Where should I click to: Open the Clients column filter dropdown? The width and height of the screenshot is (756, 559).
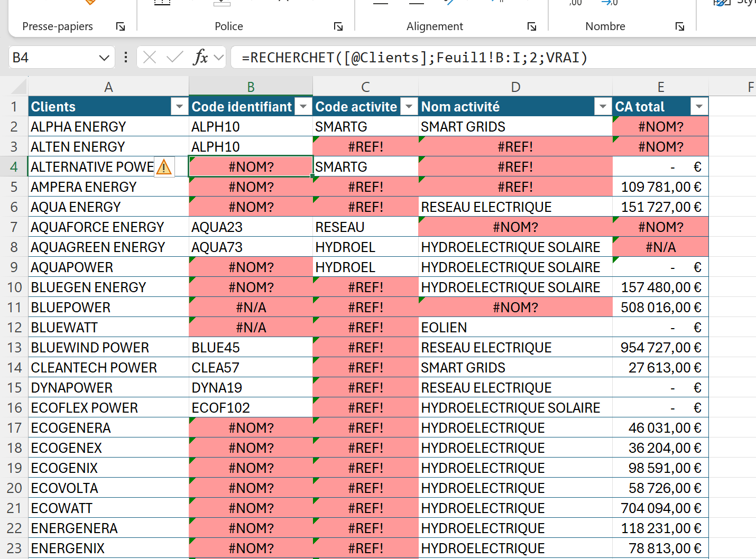(179, 107)
